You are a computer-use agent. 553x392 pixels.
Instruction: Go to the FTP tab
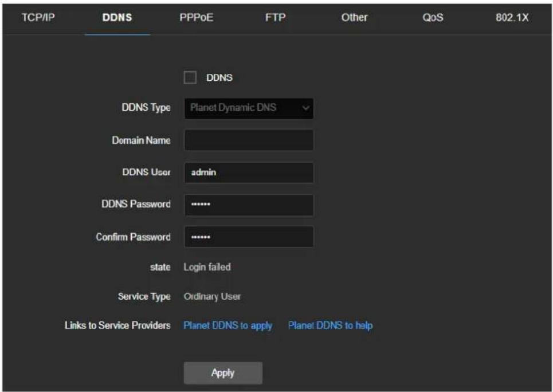pos(276,17)
